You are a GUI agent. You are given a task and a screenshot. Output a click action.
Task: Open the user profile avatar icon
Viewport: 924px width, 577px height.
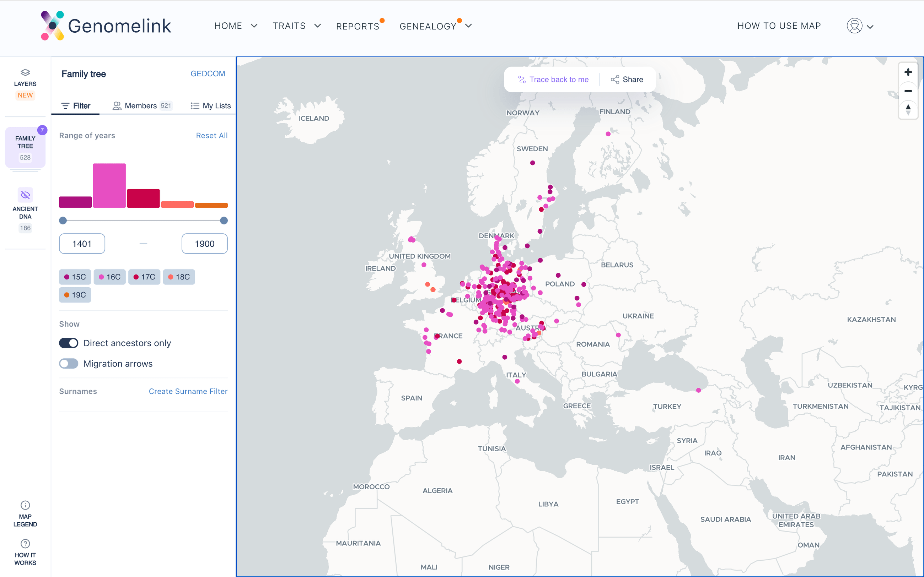[x=854, y=26]
